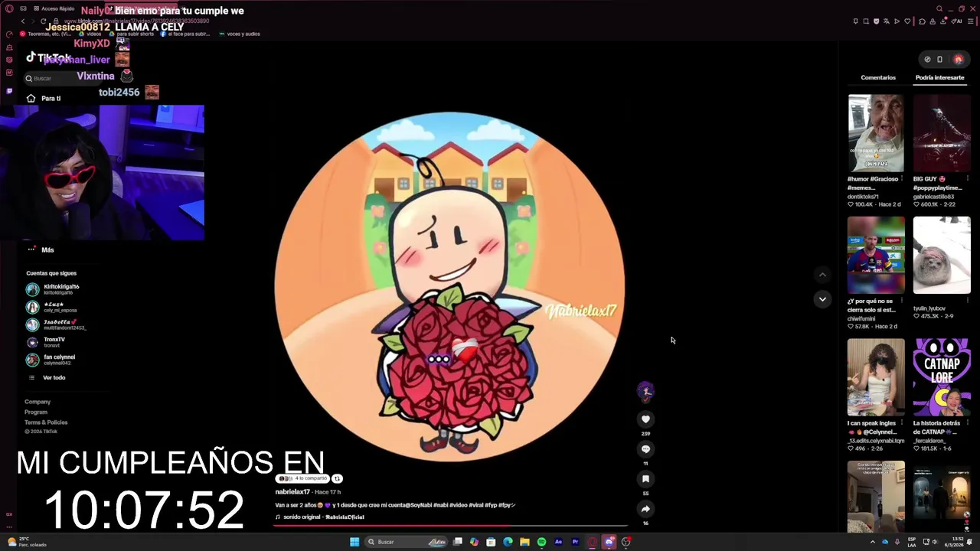The width and height of the screenshot is (980, 551).
Task: Open the browser downloads icon
Action: (942, 21)
